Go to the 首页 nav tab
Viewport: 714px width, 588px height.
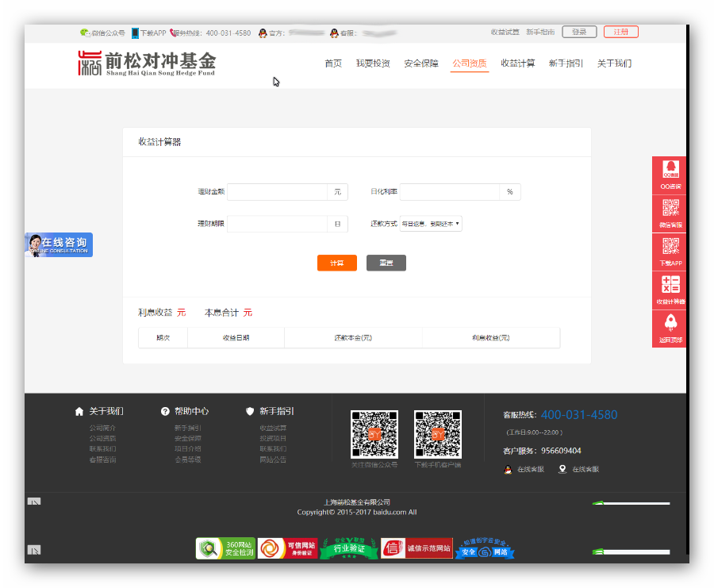pyautogui.click(x=333, y=63)
